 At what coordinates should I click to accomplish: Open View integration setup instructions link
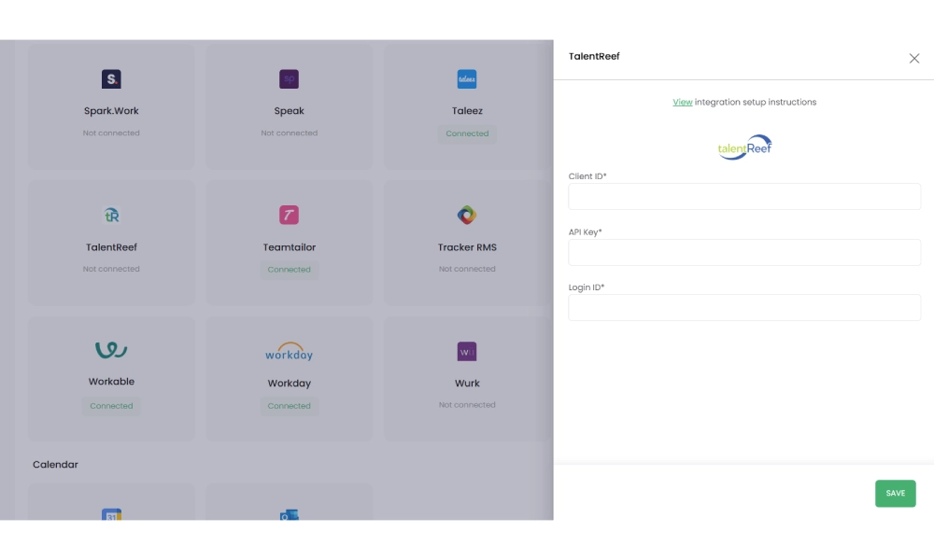682,103
